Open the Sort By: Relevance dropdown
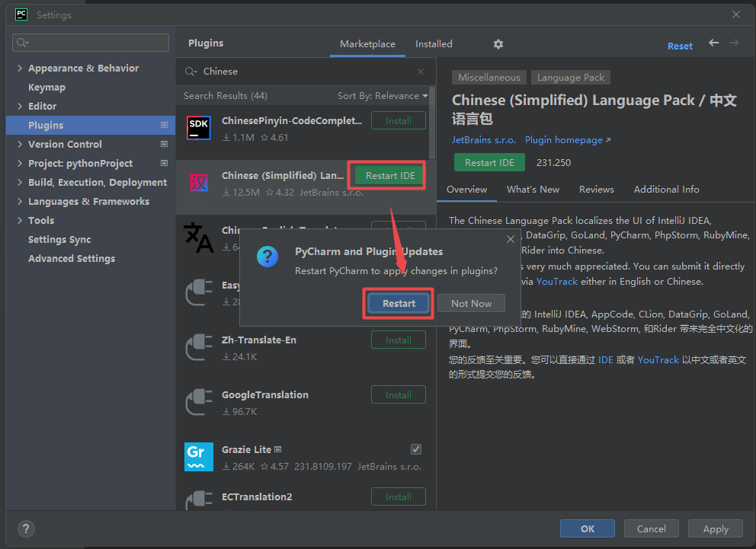The width and height of the screenshot is (756, 549). pyautogui.click(x=383, y=96)
